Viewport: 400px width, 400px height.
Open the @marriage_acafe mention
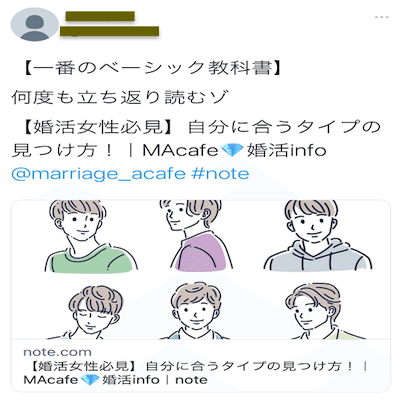tap(98, 174)
